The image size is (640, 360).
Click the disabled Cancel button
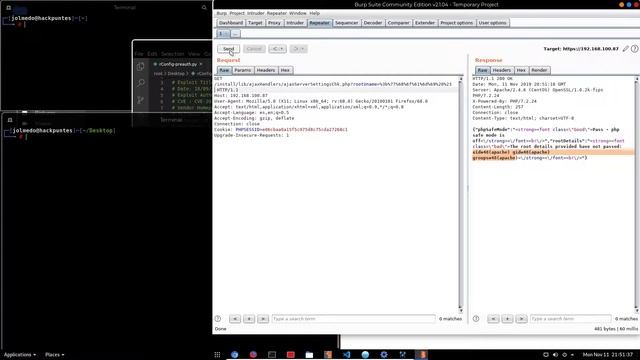pyautogui.click(x=254, y=49)
